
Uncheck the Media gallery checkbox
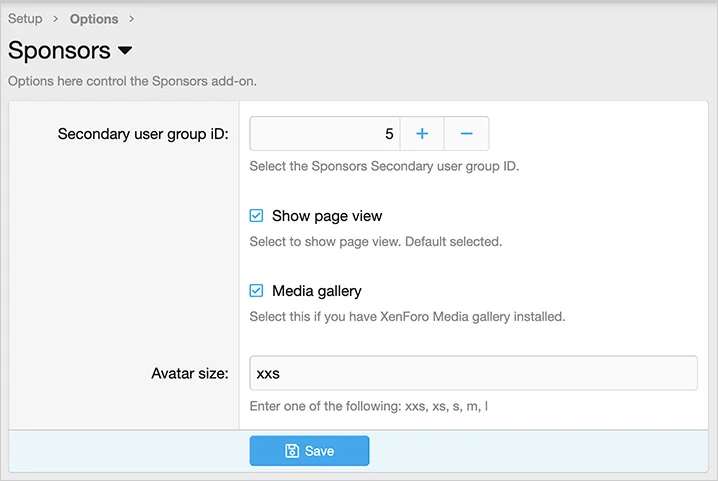[x=256, y=290]
